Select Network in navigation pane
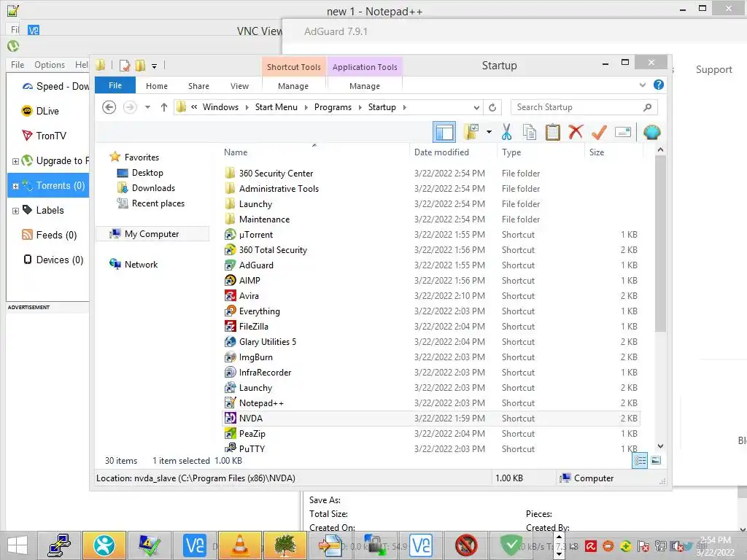This screenshot has width=747, height=560. coord(141,264)
